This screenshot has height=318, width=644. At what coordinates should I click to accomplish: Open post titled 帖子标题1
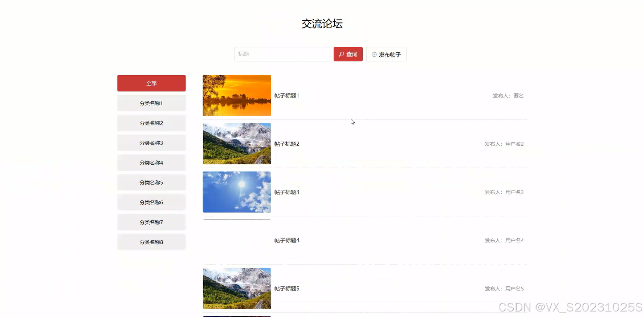click(x=287, y=96)
